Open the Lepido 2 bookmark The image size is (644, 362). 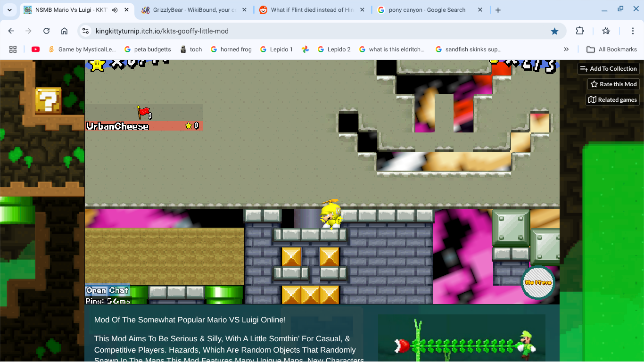pos(334,49)
